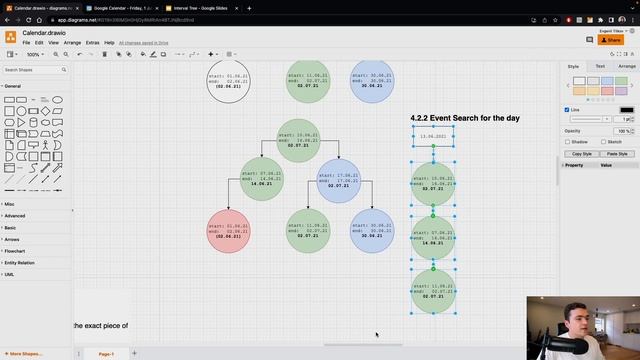Open the insert plus dropdown
Image resolution: width=640 pixels, height=360 pixels.
[213, 54]
